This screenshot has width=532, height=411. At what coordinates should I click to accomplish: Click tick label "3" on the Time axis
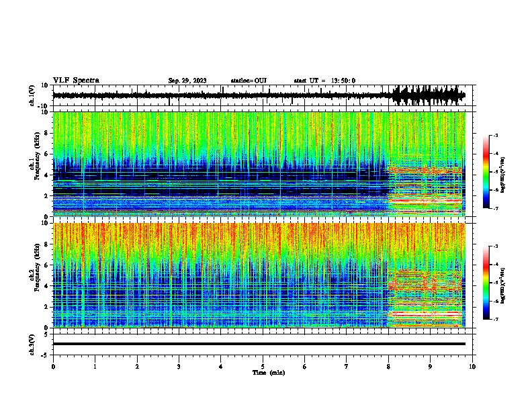coord(179,367)
